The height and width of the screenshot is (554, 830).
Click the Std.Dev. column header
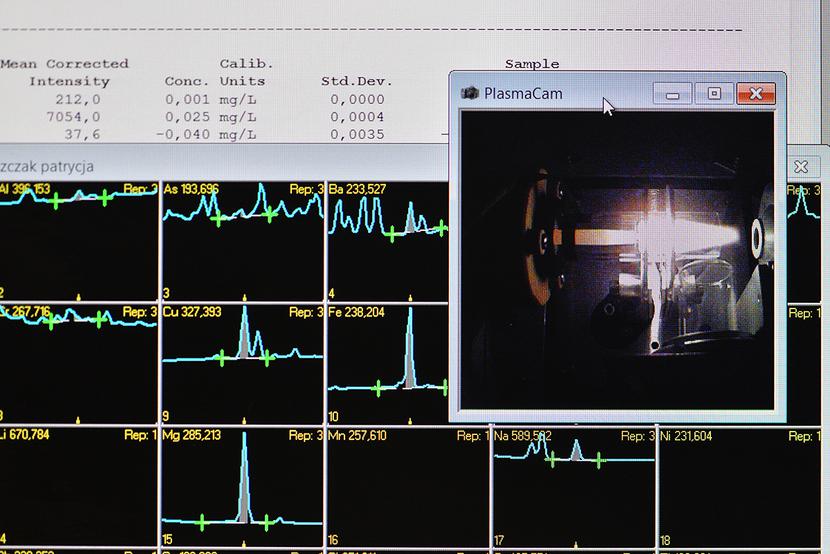tap(356, 81)
